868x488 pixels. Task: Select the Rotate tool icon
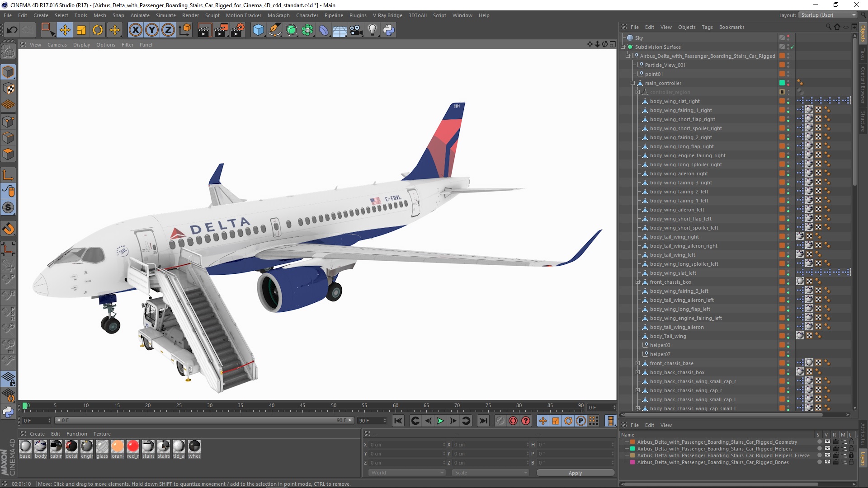(x=98, y=30)
